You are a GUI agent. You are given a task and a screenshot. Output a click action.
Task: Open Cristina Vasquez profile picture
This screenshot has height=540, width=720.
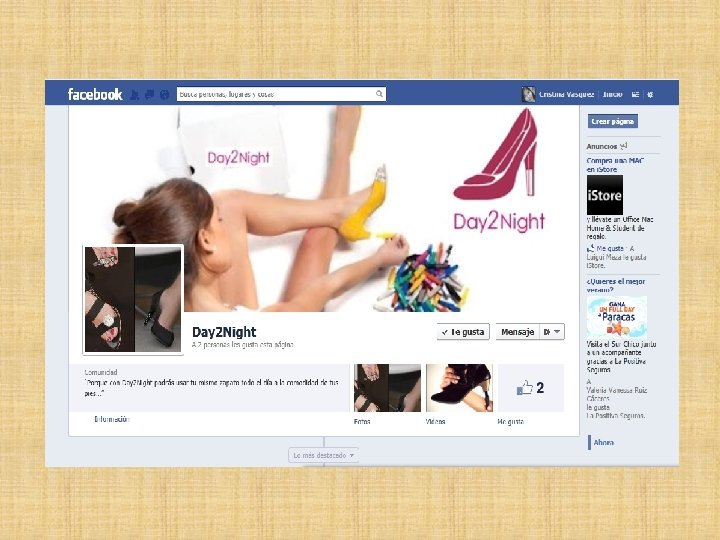coord(529,94)
